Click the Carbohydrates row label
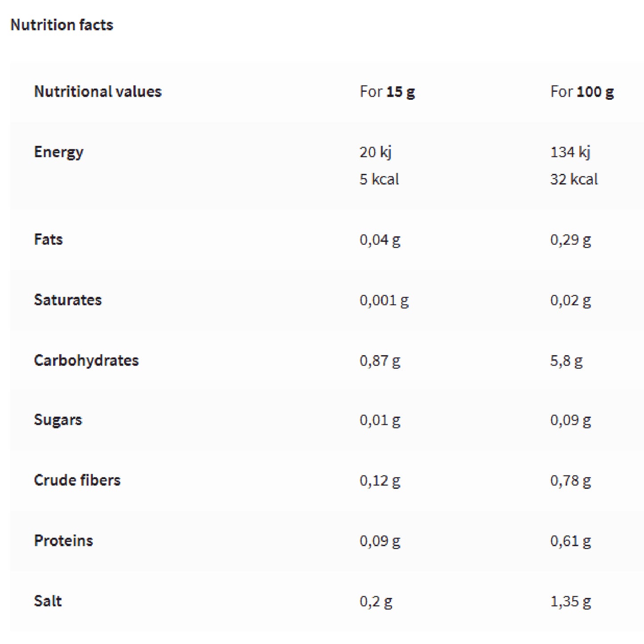This screenshot has width=644, height=644. (x=86, y=360)
